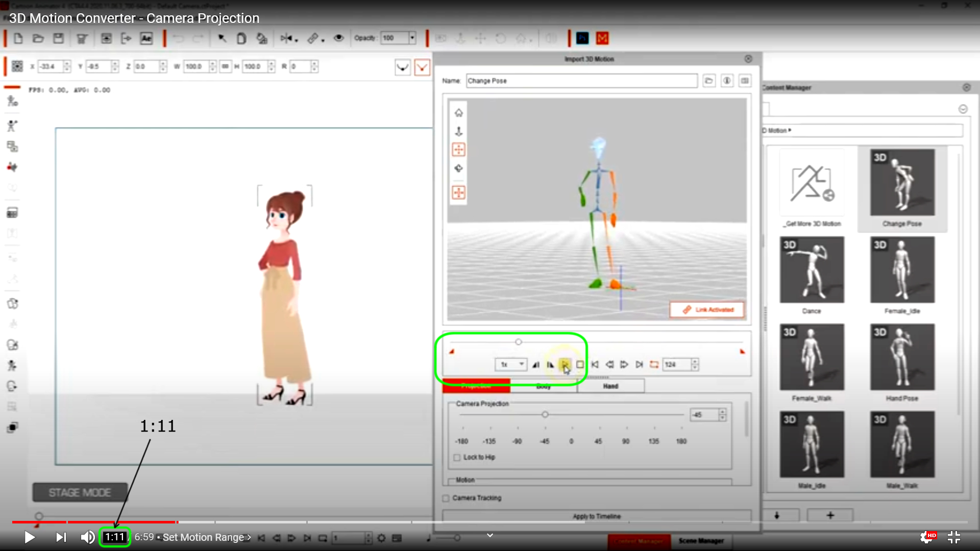980x551 pixels.
Task: Mute the YouTube video volume
Action: pos(87,537)
